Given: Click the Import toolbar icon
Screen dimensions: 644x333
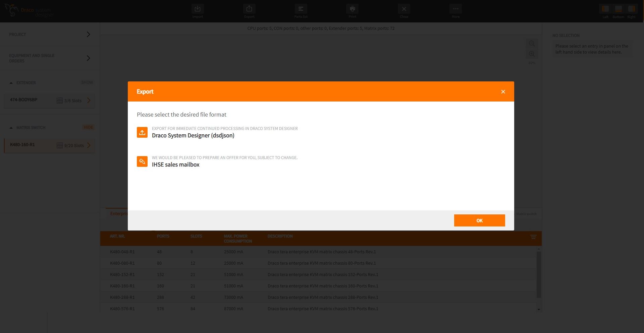Looking at the screenshot, I should (x=197, y=9).
